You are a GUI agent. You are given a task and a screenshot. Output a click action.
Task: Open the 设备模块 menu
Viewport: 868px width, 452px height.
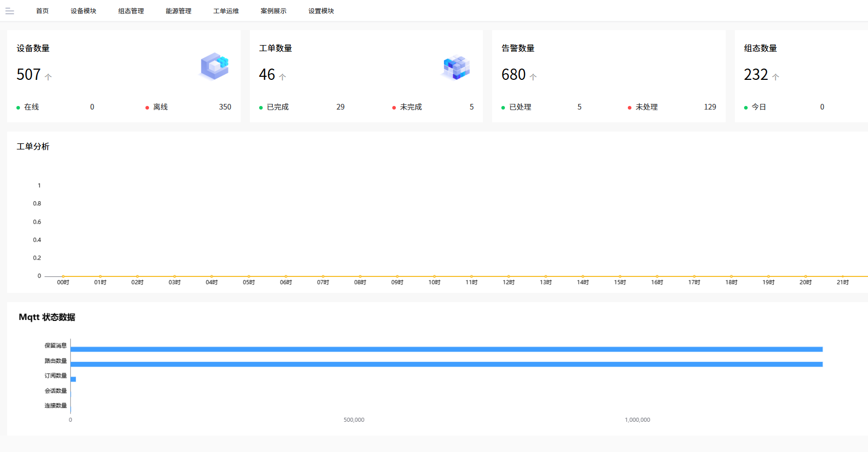click(83, 11)
